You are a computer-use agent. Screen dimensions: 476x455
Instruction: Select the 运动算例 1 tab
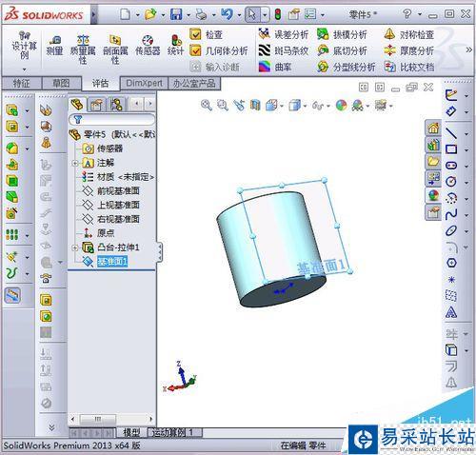175,432
